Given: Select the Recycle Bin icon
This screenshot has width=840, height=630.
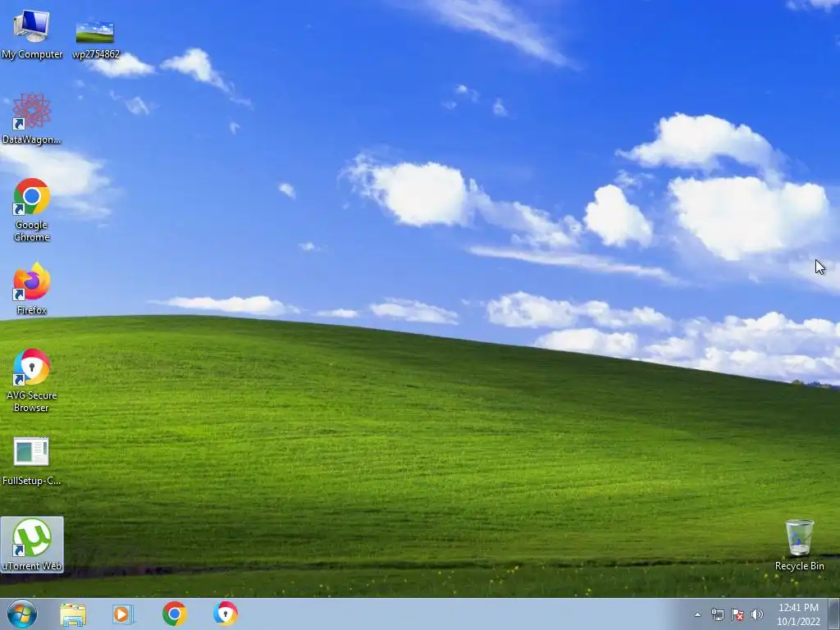Looking at the screenshot, I should tap(799, 545).
